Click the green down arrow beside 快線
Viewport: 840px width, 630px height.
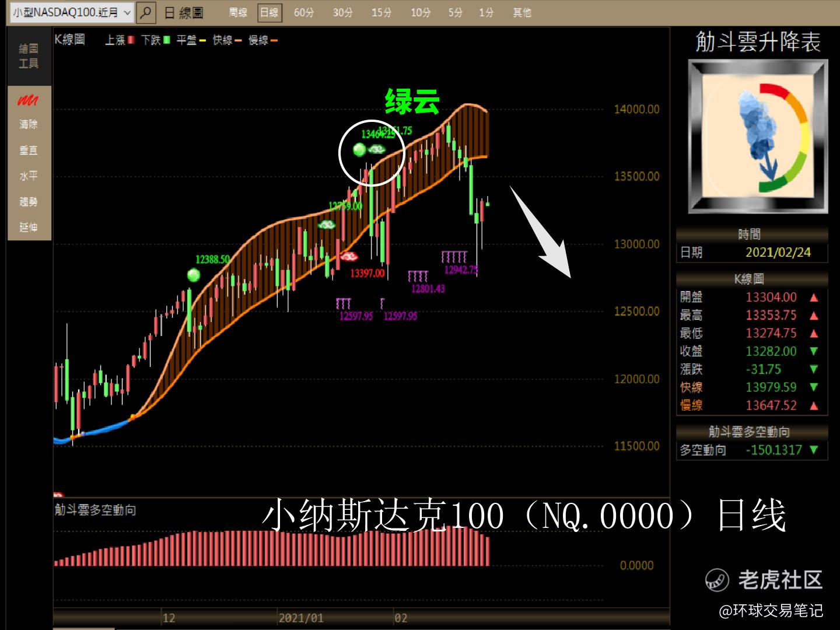[814, 387]
